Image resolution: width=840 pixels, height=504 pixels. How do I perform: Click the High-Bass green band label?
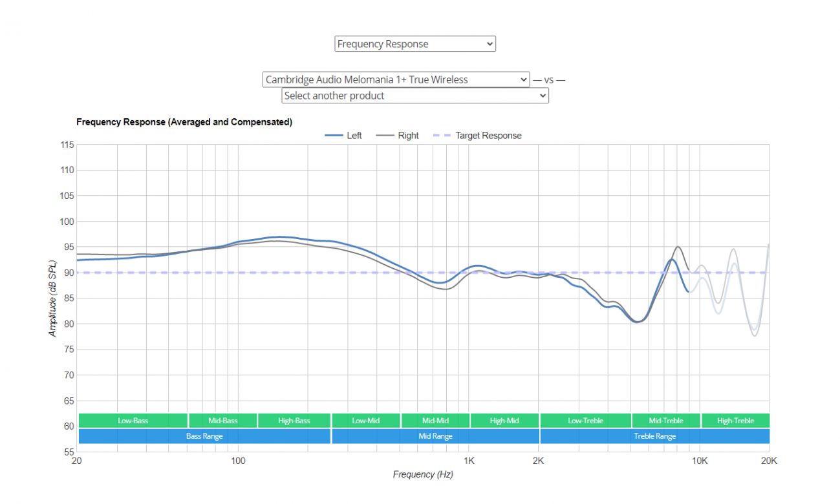tap(294, 421)
